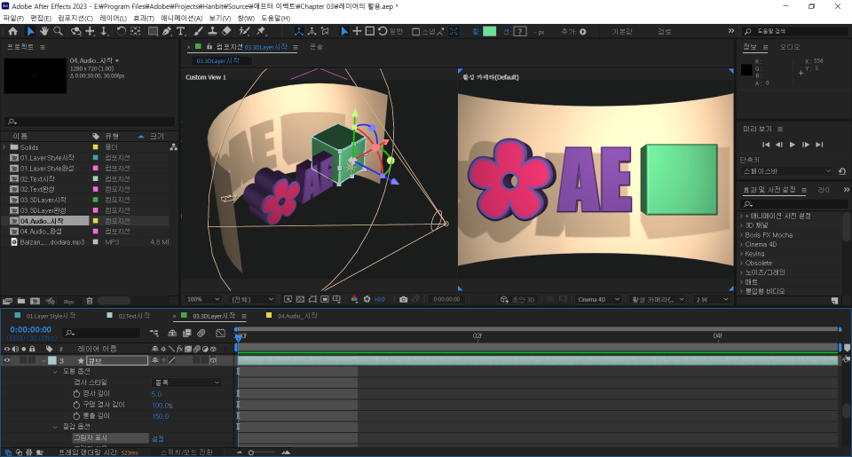
Task: Jump to first frame in preview panel
Action: [766, 145]
